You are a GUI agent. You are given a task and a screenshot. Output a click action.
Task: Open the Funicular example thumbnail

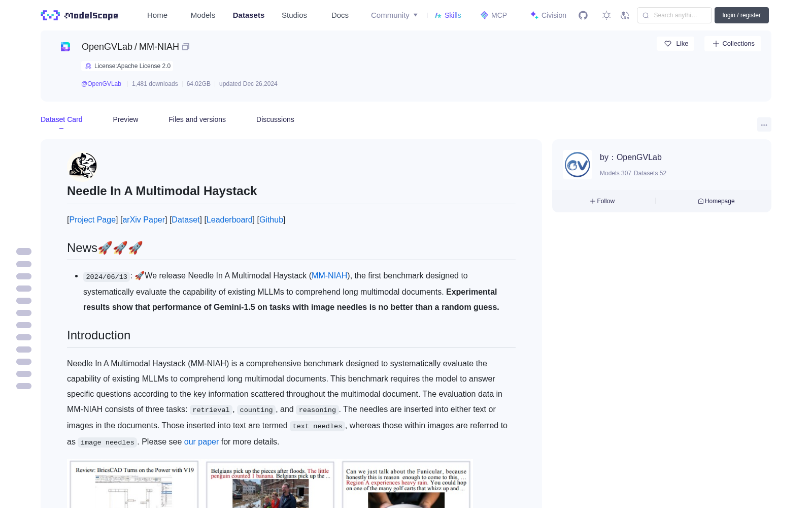(x=406, y=484)
